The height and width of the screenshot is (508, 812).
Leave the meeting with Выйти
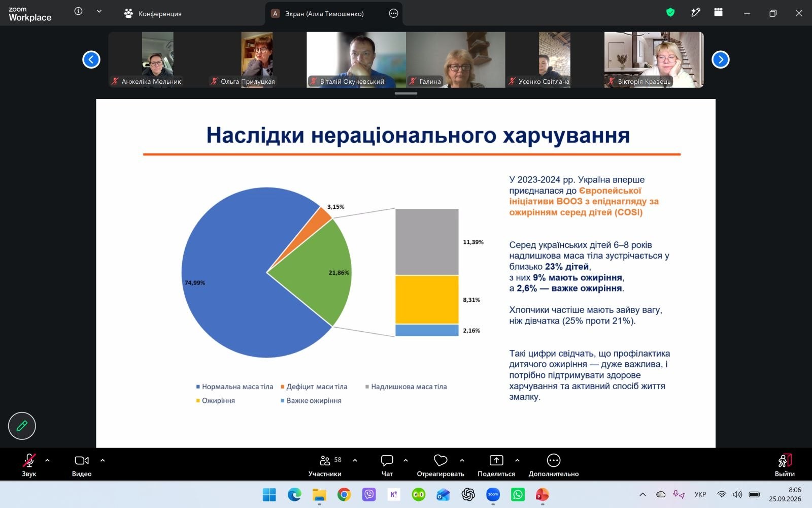click(x=785, y=465)
